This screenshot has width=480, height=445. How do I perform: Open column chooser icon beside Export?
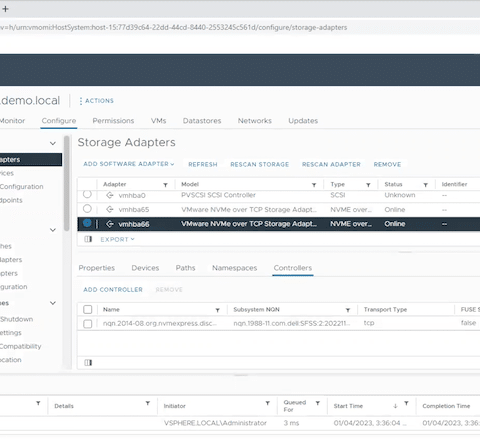point(88,239)
